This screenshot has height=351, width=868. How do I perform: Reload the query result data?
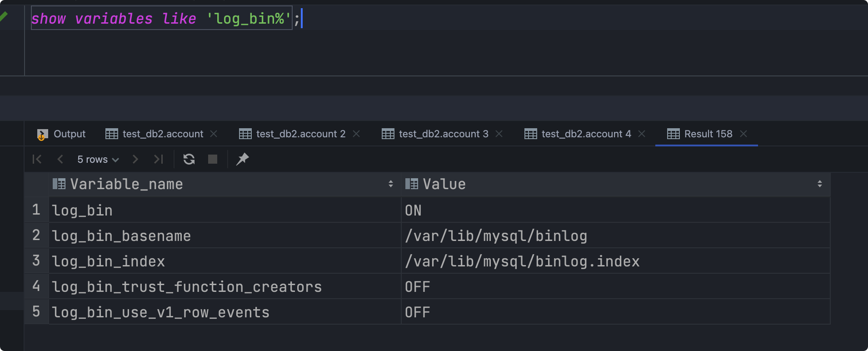pos(189,159)
